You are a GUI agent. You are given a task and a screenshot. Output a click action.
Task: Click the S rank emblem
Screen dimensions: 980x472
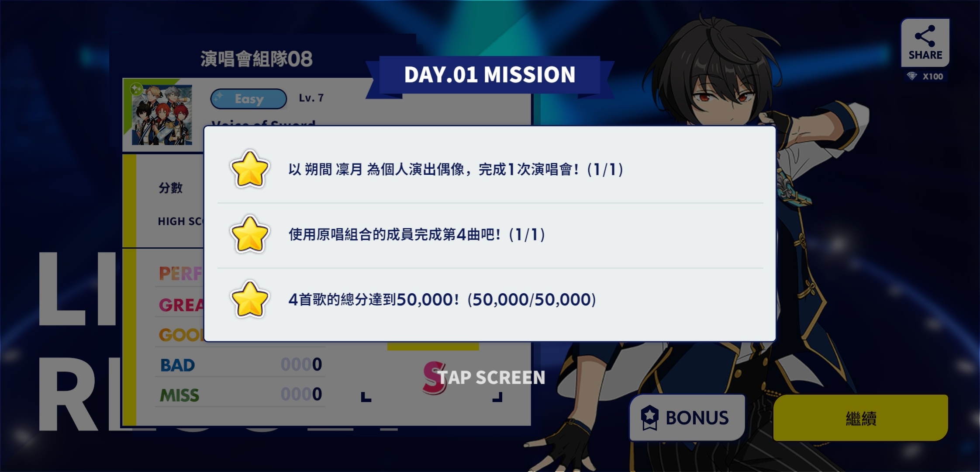tap(434, 378)
